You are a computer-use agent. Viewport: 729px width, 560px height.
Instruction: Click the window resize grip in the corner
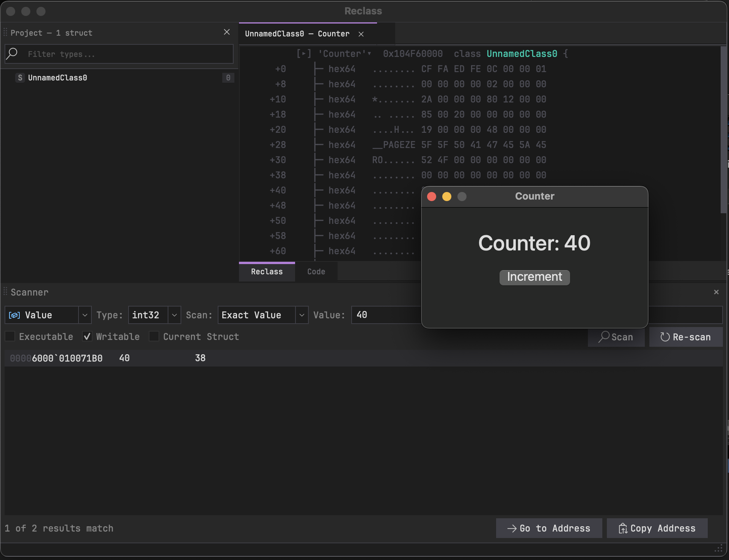click(x=718, y=549)
